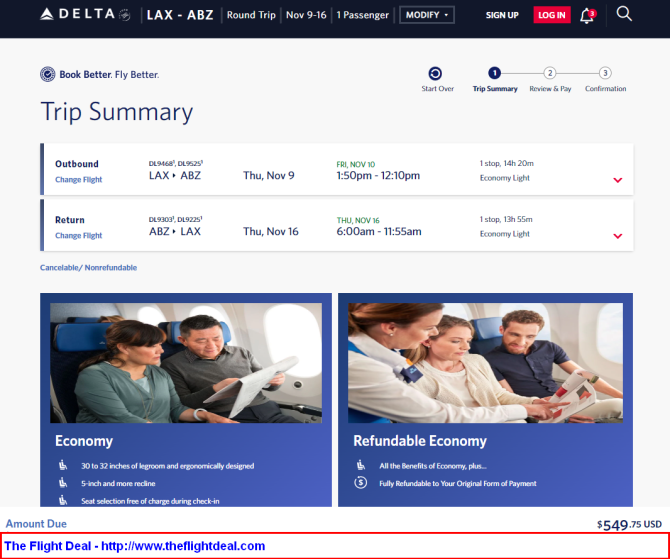Open the search magnifier icon
The height and width of the screenshot is (559, 670).
[x=624, y=14]
